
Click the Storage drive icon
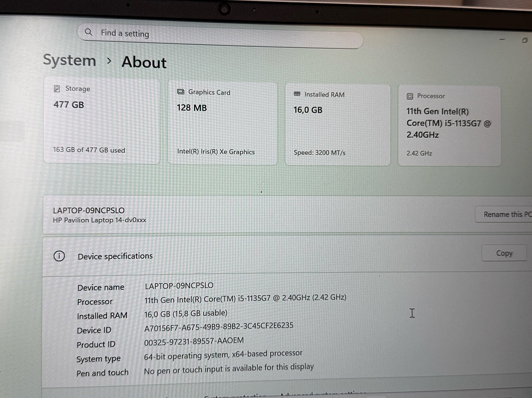pos(57,89)
